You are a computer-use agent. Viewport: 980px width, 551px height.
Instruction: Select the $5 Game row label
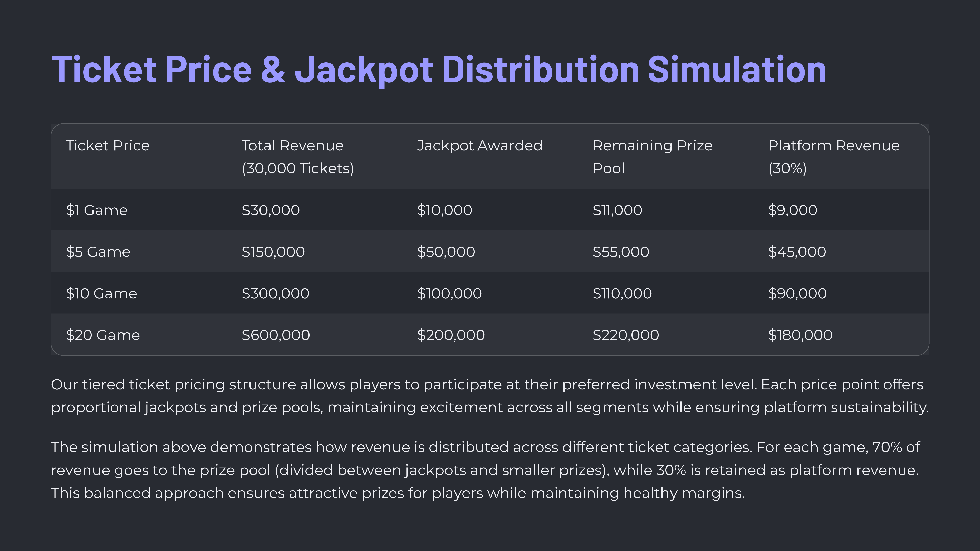coord(98,252)
